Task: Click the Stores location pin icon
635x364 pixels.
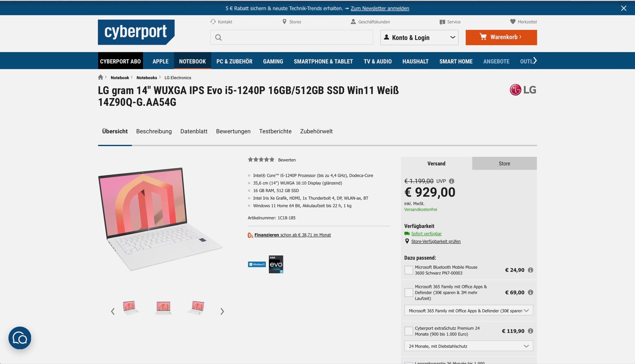Action: coord(284,21)
